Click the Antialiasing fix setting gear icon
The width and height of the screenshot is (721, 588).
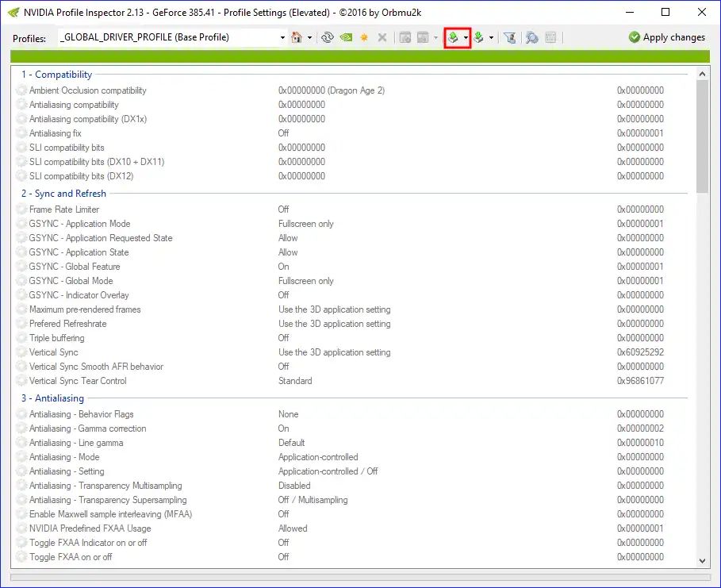click(x=21, y=133)
